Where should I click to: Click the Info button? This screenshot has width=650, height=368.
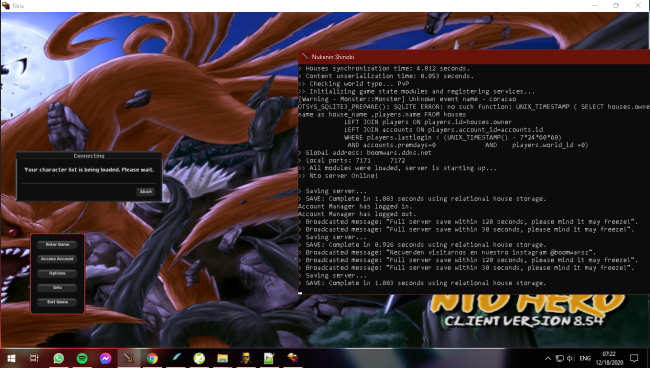pyautogui.click(x=57, y=288)
